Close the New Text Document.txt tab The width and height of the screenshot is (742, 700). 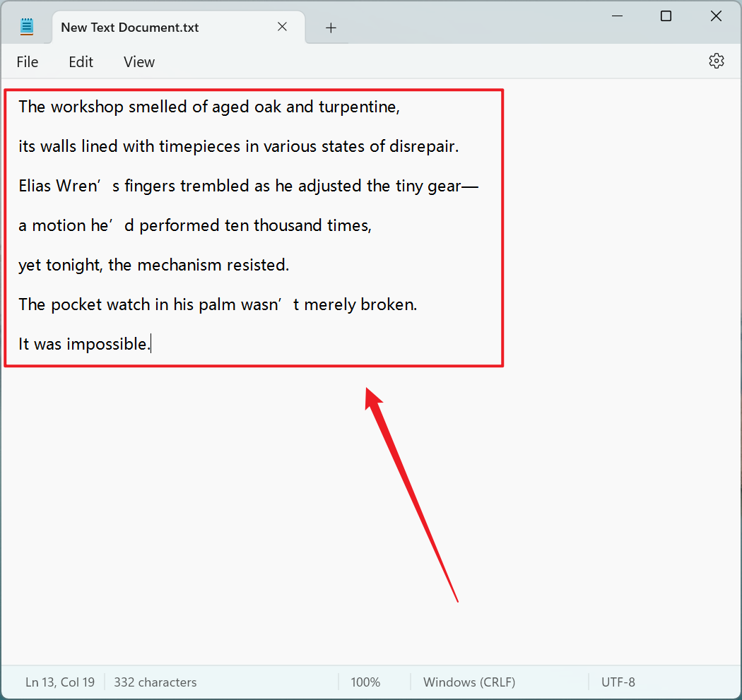point(282,27)
